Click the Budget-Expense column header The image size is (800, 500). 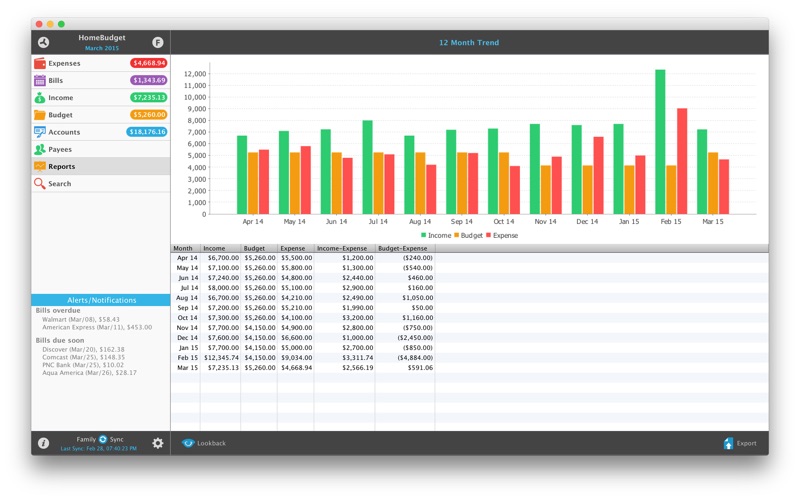[405, 248]
